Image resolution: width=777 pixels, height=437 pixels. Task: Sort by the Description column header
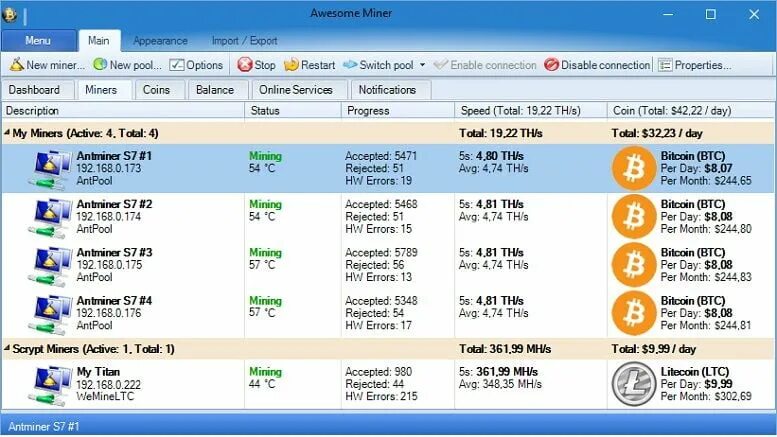(123, 110)
